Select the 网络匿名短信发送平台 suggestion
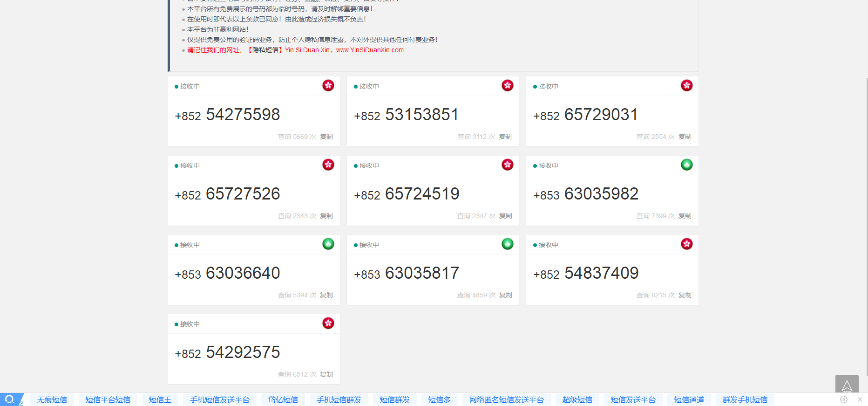Image resolution: width=868 pixels, height=406 pixels. (507, 399)
